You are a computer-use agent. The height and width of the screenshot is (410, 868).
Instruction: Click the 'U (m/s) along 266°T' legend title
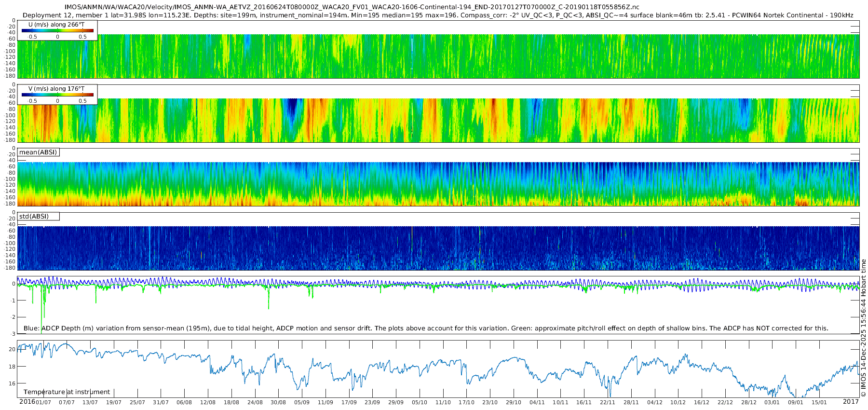point(56,25)
